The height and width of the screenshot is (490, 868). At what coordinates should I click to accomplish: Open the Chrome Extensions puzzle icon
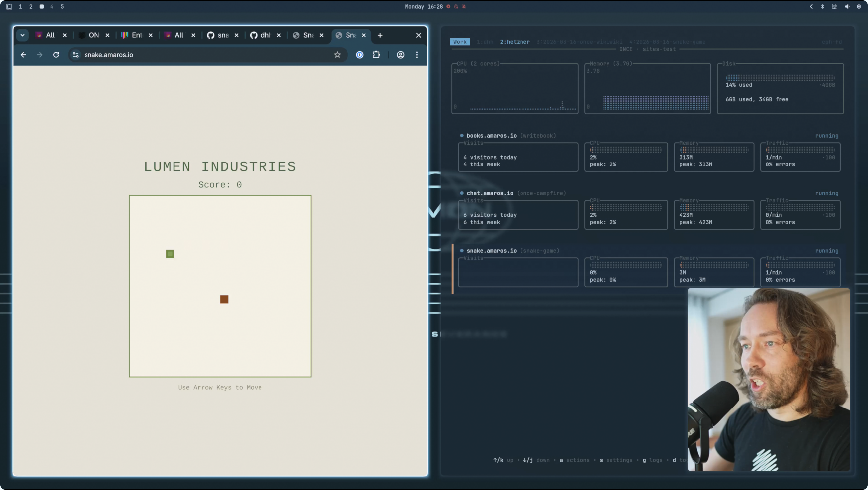pos(376,55)
